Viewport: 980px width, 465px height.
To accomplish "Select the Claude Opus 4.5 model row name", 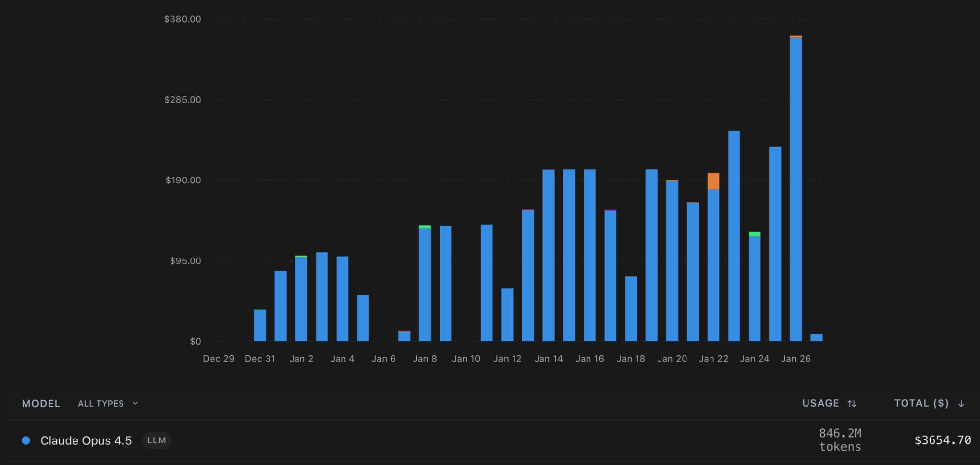I will point(86,440).
